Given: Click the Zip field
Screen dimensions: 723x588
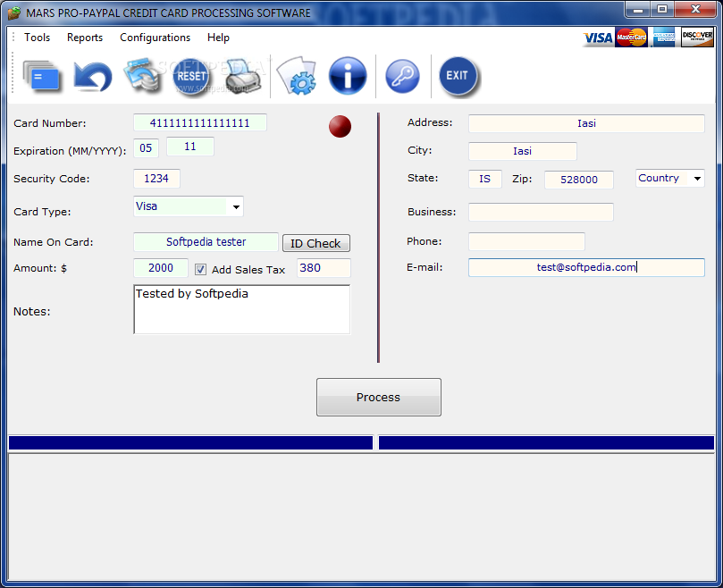Looking at the screenshot, I should click(x=579, y=180).
